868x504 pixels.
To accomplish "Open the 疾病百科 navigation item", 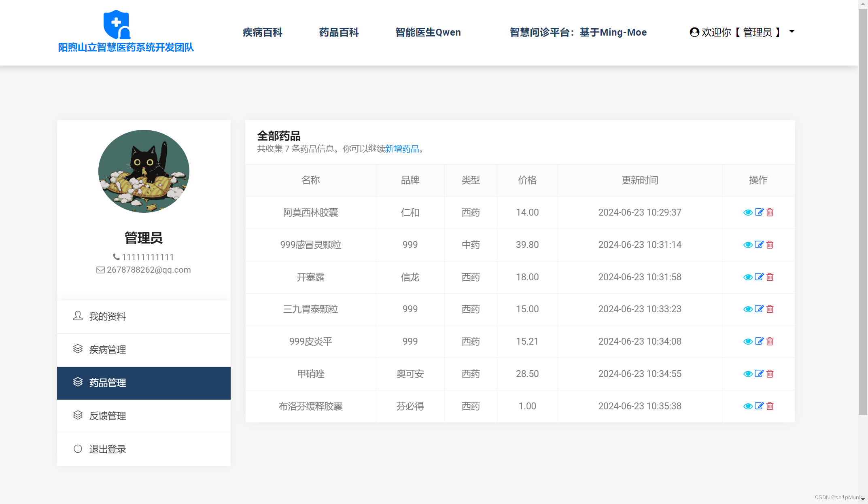I will [x=262, y=32].
